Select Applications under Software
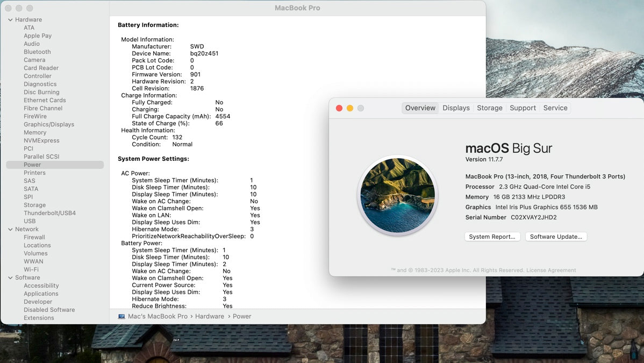Screen dimensions: 644x363 click(x=41, y=294)
